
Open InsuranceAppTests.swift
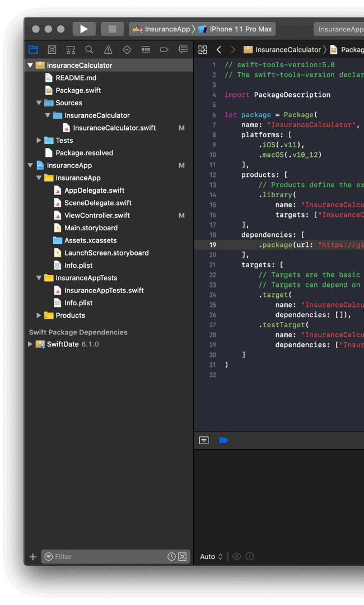click(104, 290)
